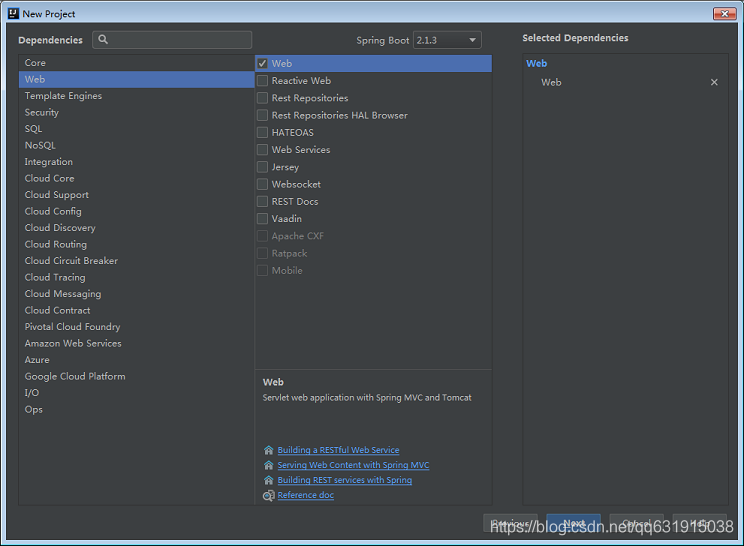Screen dimensions: 744x546
Task: Enable the Websocket checkbox
Action: [x=262, y=184]
